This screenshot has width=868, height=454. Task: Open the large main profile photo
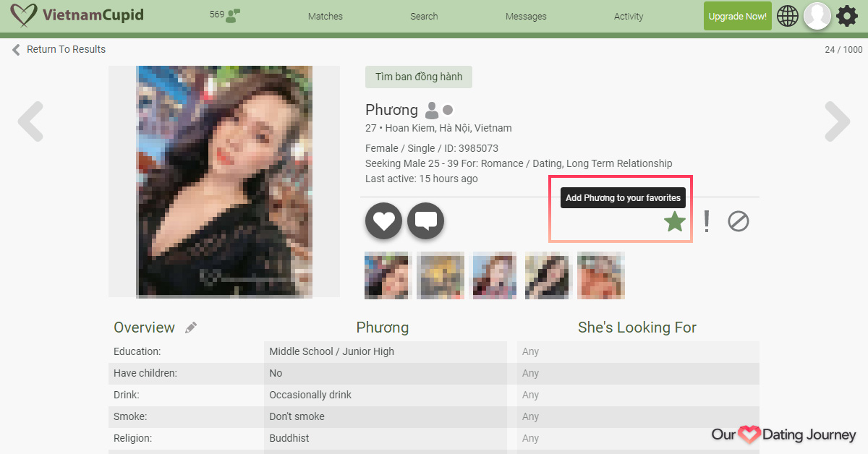coord(224,181)
